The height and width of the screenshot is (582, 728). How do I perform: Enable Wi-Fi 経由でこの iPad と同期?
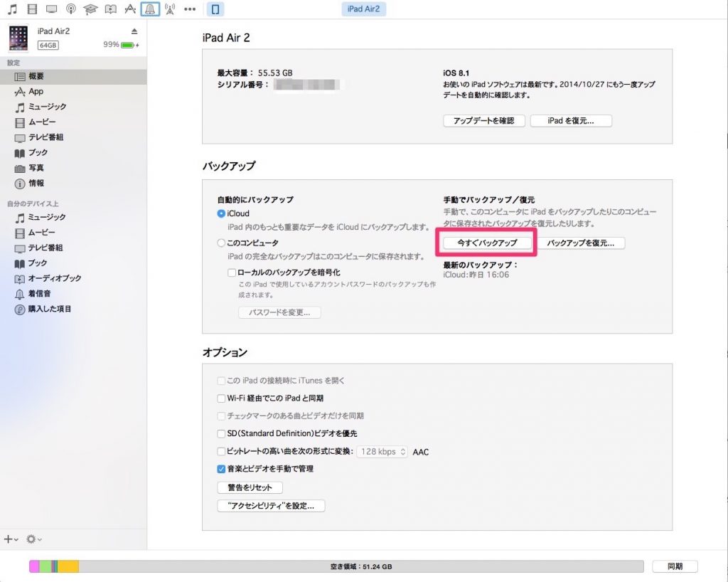pos(222,398)
